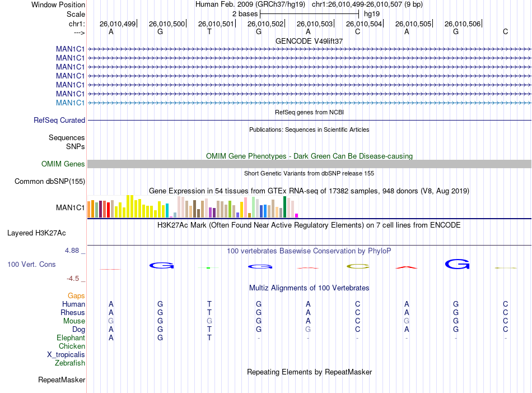Image resolution: width=532 pixels, height=393 pixels.
Task: Select the Elephant species row label
Action: coord(71,338)
